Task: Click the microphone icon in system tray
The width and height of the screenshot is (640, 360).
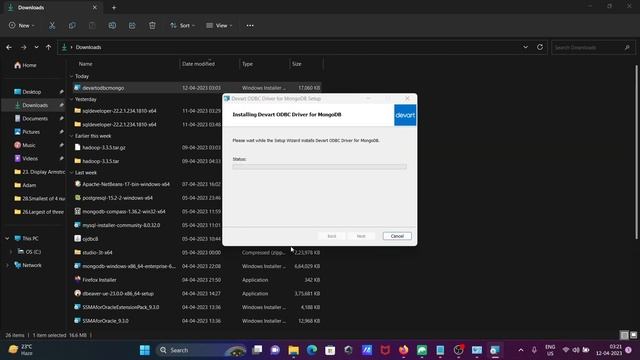Action: (534, 350)
